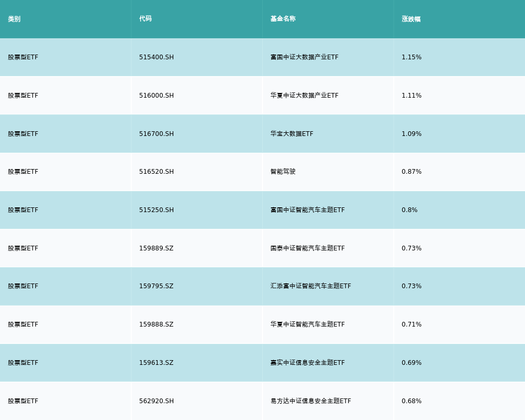Click the 1.11% change value
This screenshot has height=420, width=525.
point(412,96)
